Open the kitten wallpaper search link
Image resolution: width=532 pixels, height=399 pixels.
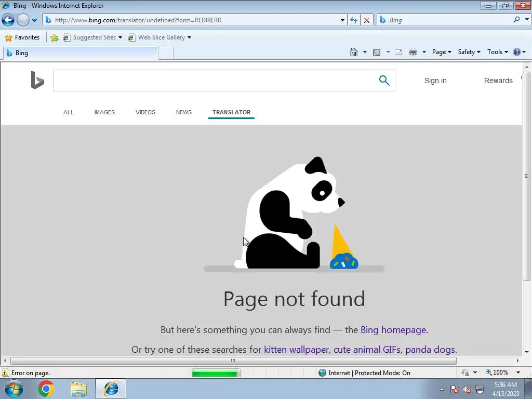click(296, 350)
